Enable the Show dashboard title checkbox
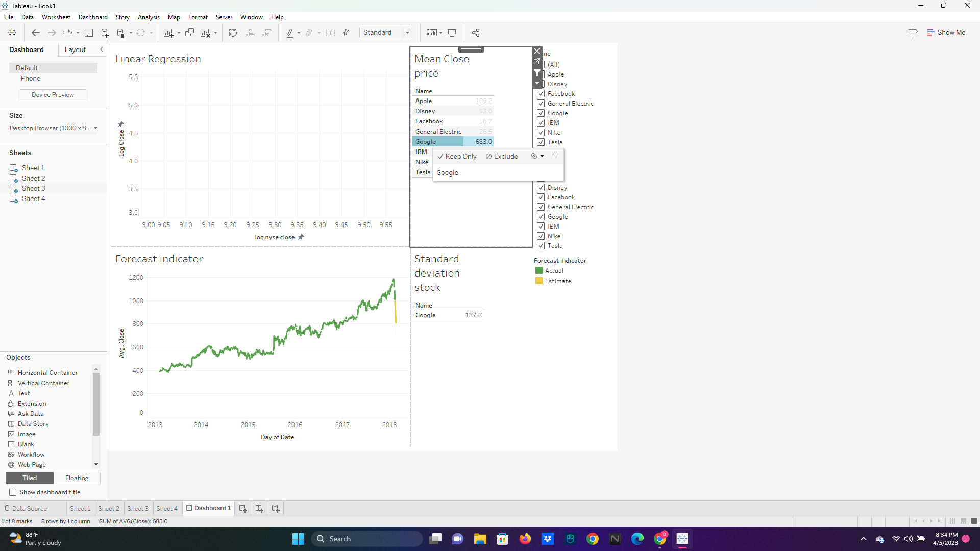The image size is (980, 551). point(13,492)
